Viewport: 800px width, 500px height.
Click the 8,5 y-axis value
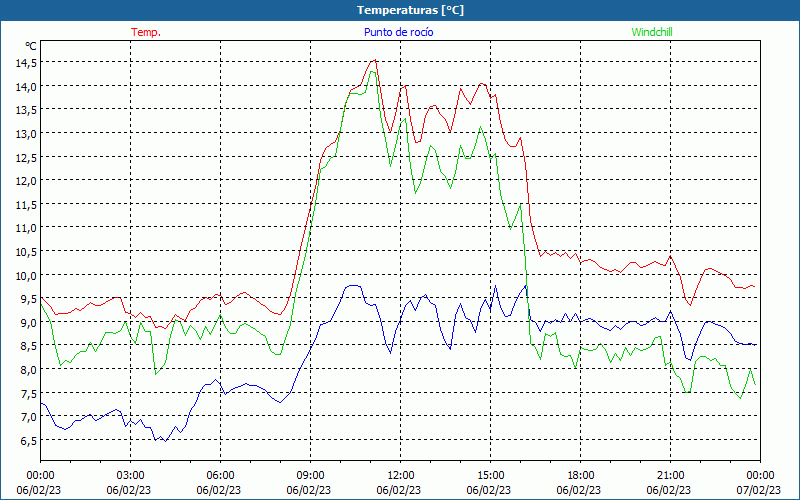tap(29, 345)
